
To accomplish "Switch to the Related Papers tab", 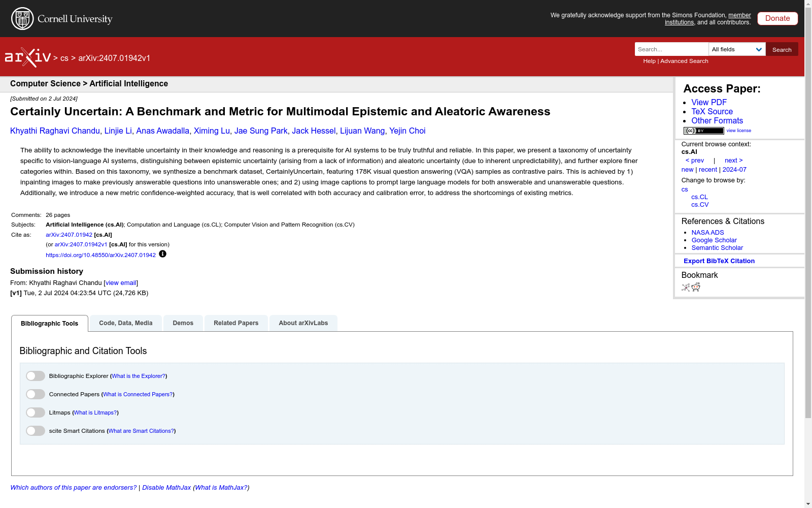I will [x=236, y=323].
